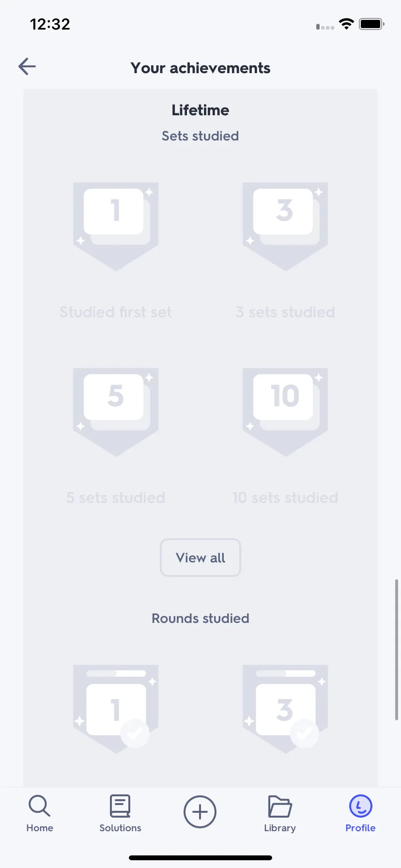Tap the 3 sets studied badge
Image resolution: width=401 pixels, height=868 pixels.
[285, 226]
